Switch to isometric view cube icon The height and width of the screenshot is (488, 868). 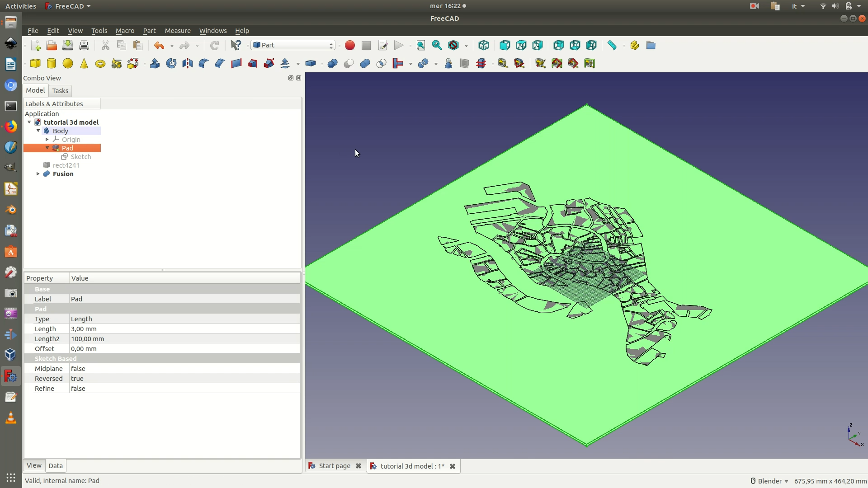pos(484,45)
